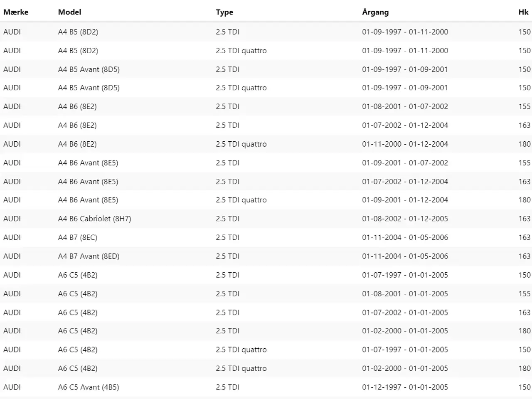532x399 pixels.
Task: Click Hk value 180 in A4 B6 (8E2) quattro row
Action: (x=525, y=144)
